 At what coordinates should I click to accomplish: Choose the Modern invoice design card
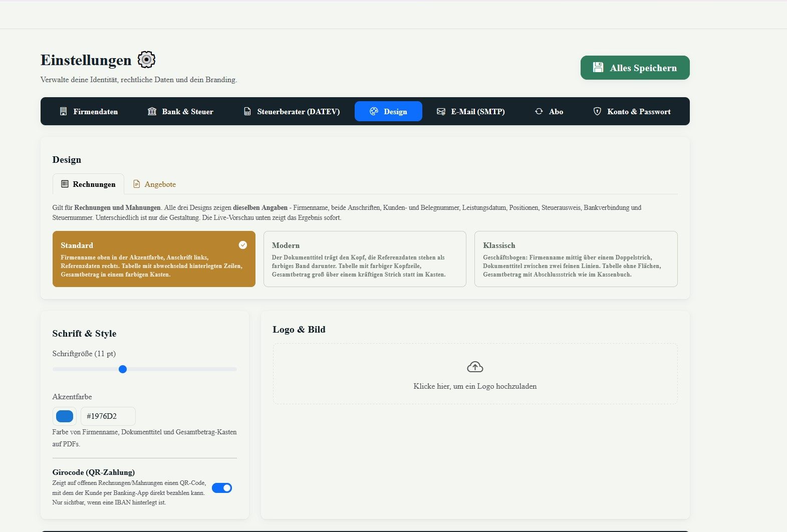[365, 259]
